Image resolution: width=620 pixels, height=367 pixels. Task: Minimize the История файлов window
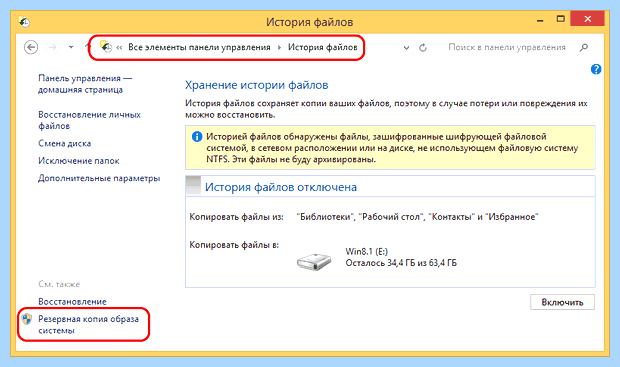click(x=540, y=20)
